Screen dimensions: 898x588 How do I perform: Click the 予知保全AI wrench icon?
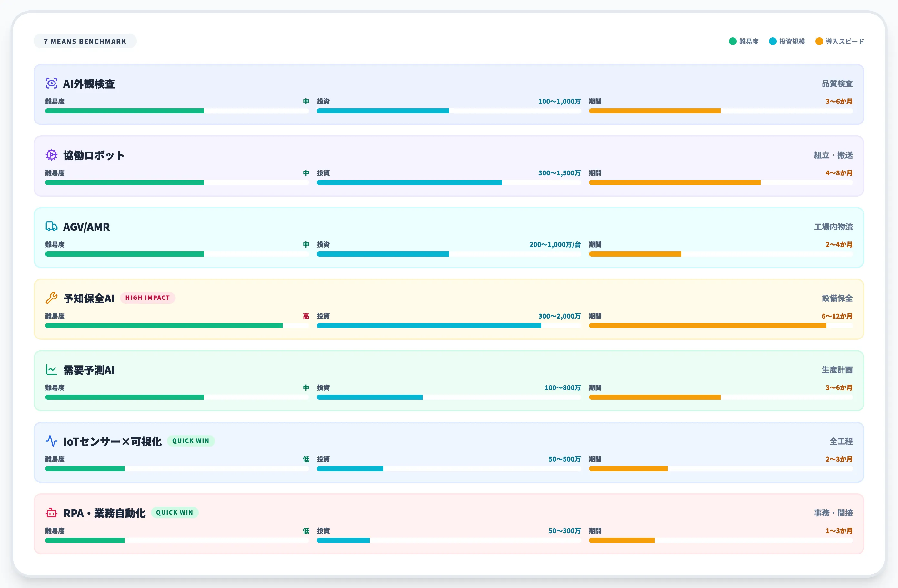[x=51, y=298]
